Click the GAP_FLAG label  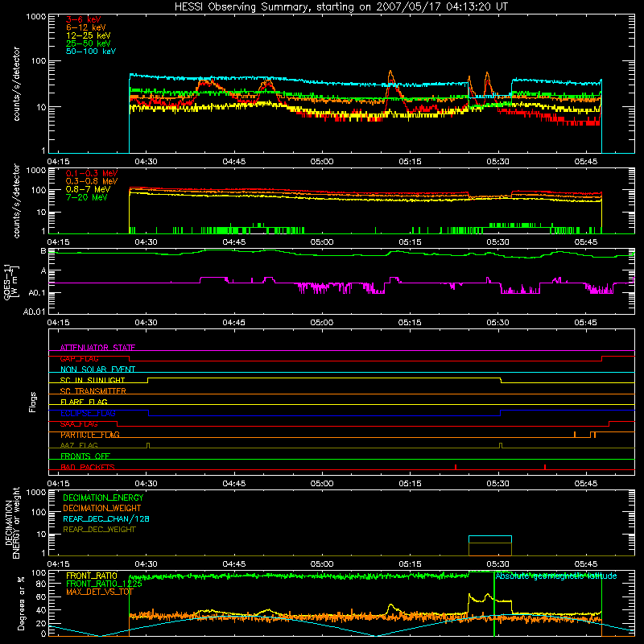pyautogui.click(x=79, y=358)
